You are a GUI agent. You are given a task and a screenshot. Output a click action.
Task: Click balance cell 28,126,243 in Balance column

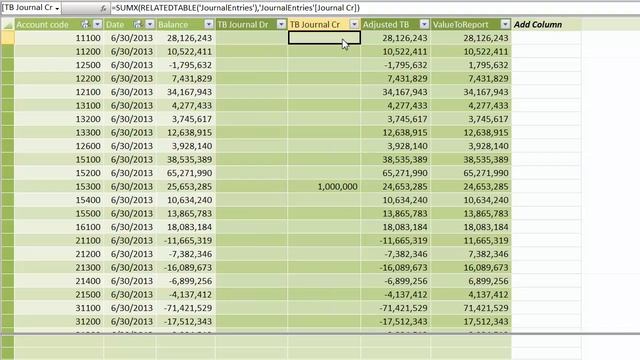[x=186, y=38]
